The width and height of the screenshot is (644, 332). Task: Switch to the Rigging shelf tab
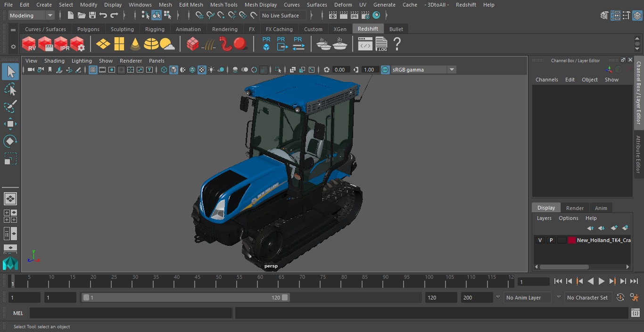click(155, 29)
